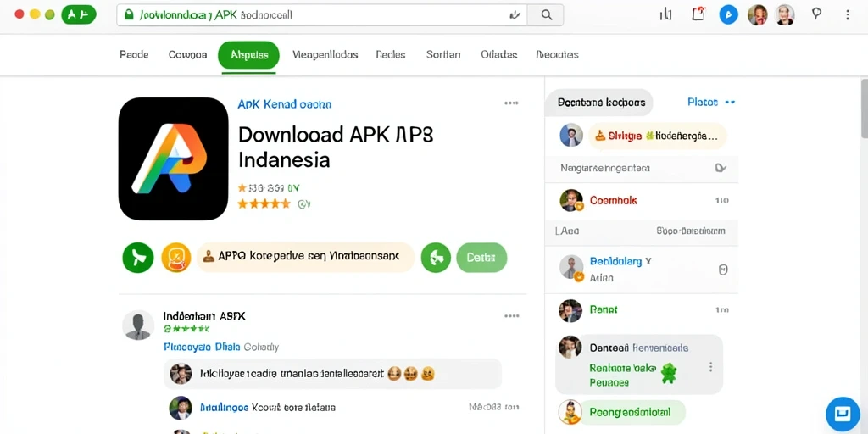
Task: Click the large black app icon
Action: pyautogui.click(x=173, y=159)
